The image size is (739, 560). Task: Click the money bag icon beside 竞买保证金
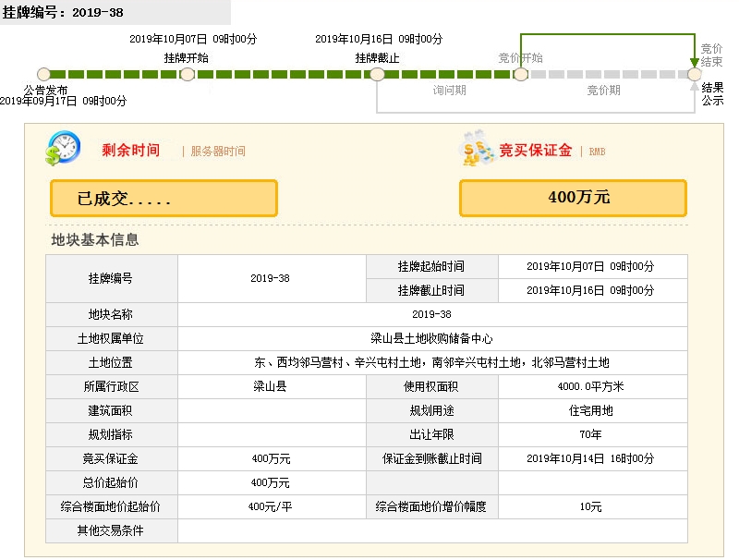click(x=477, y=148)
